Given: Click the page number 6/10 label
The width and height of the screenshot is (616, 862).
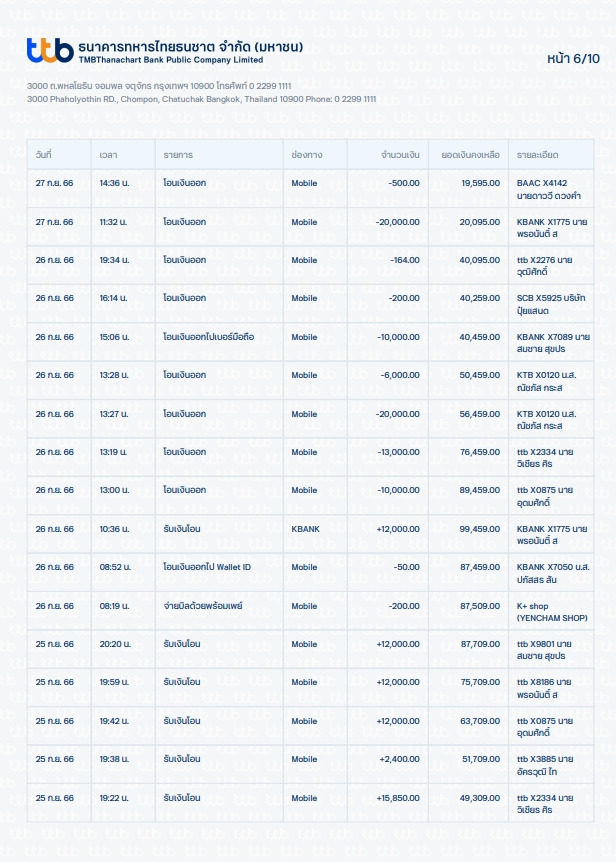Looking at the screenshot, I should 573,59.
